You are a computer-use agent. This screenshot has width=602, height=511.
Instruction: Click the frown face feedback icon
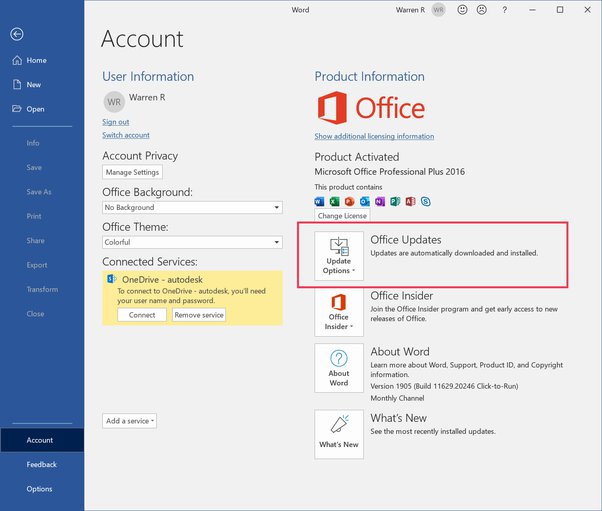click(481, 10)
